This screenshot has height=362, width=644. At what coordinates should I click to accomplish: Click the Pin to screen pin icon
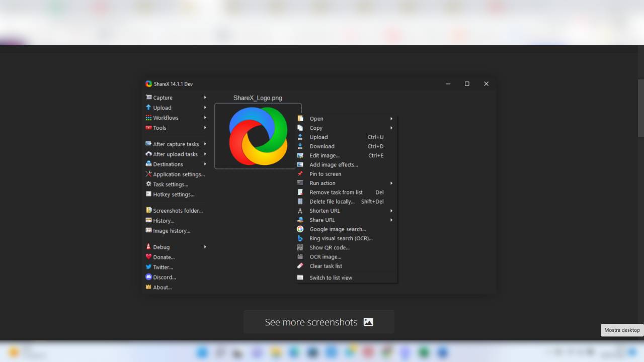(x=300, y=174)
